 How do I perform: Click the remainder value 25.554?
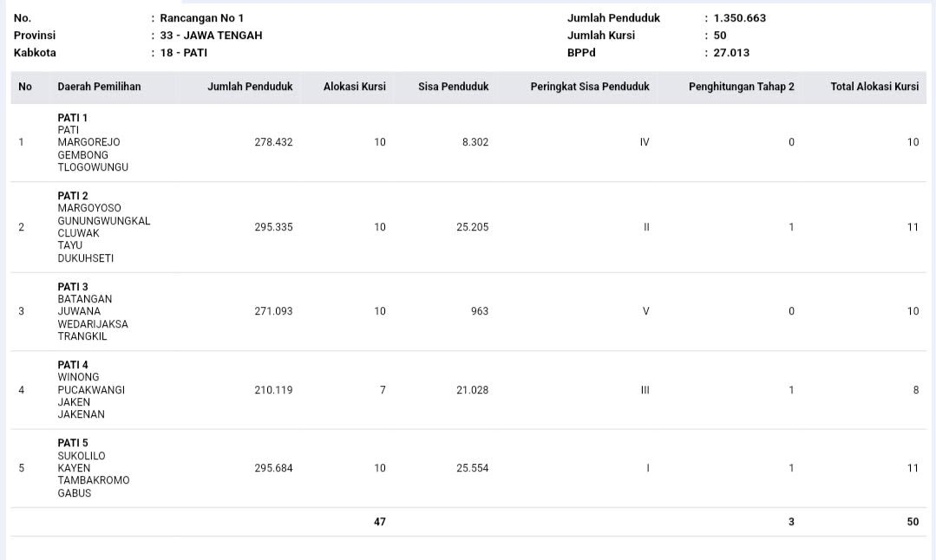pyautogui.click(x=472, y=468)
